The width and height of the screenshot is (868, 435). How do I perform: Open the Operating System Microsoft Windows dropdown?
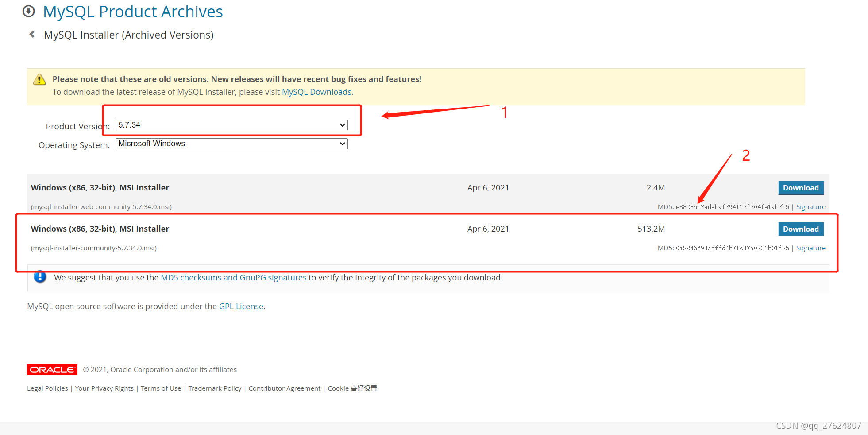[231, 144]
